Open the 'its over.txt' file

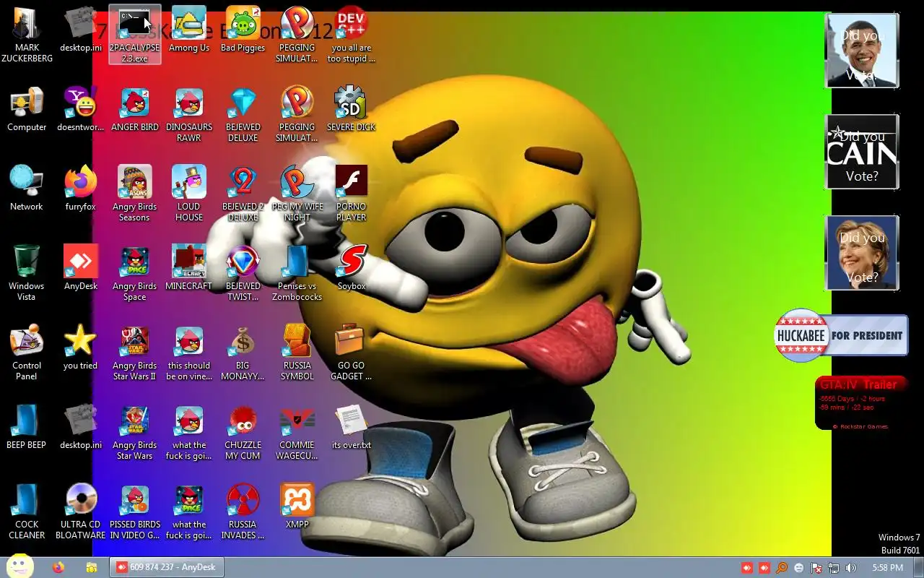[352, 428]
